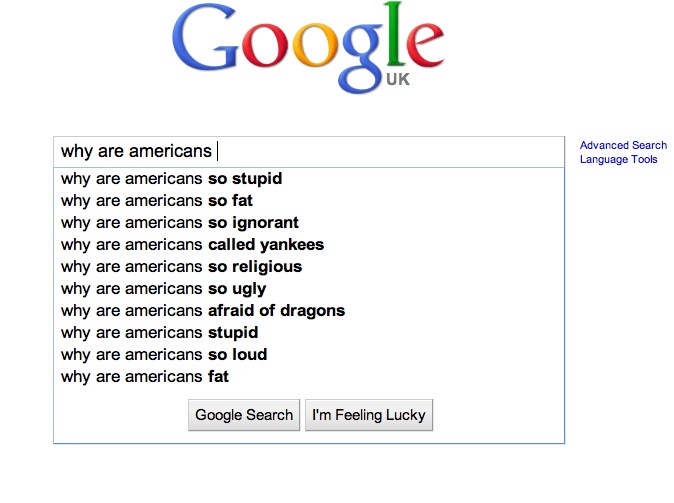
Task: Open the Advanced Search link
Action: (623, 146)
